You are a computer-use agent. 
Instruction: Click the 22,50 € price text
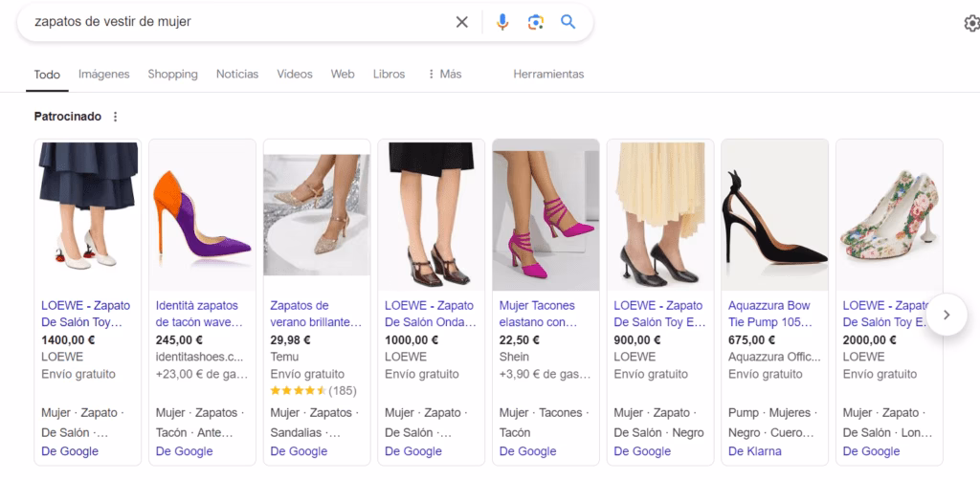(519, 340)
